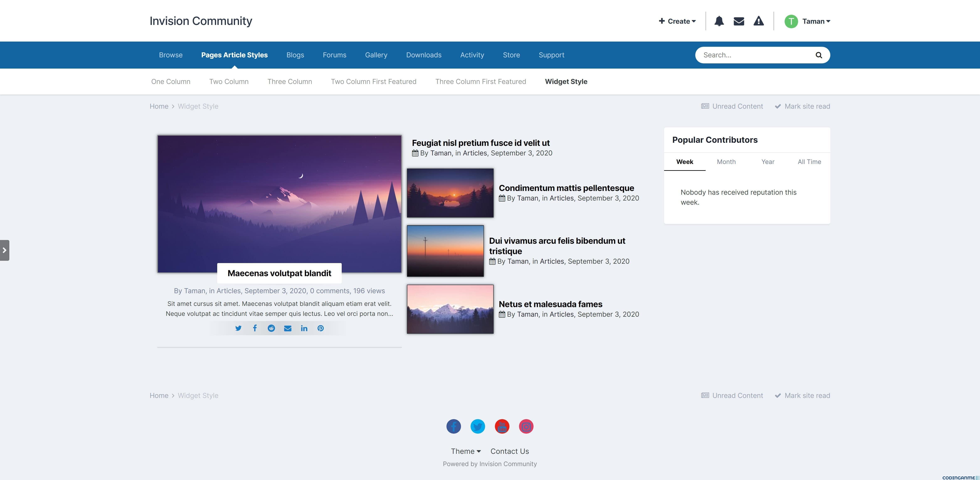The width and height of the screenshot is (980, 480).
Task: Click Unread Content link
Action: [x=732, y=106]
